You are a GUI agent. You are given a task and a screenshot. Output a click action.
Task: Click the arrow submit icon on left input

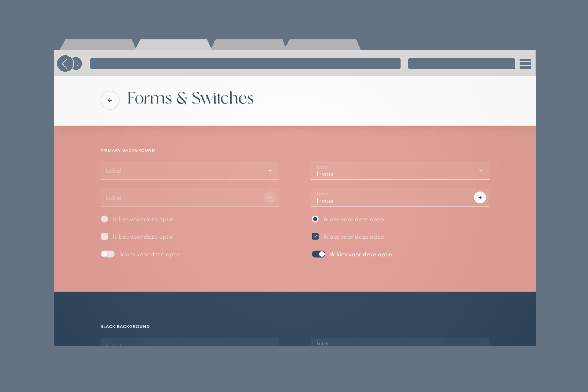coord(270,197)
